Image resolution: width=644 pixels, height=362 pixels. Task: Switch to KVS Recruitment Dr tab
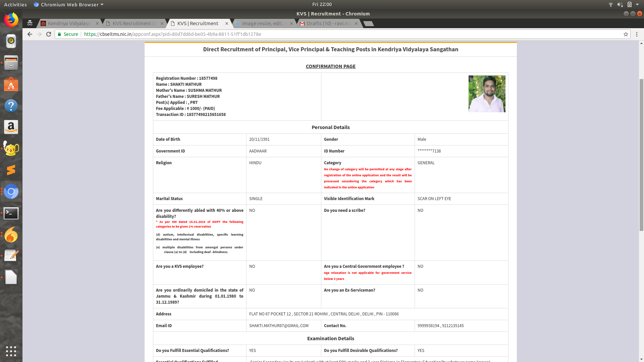135,23
